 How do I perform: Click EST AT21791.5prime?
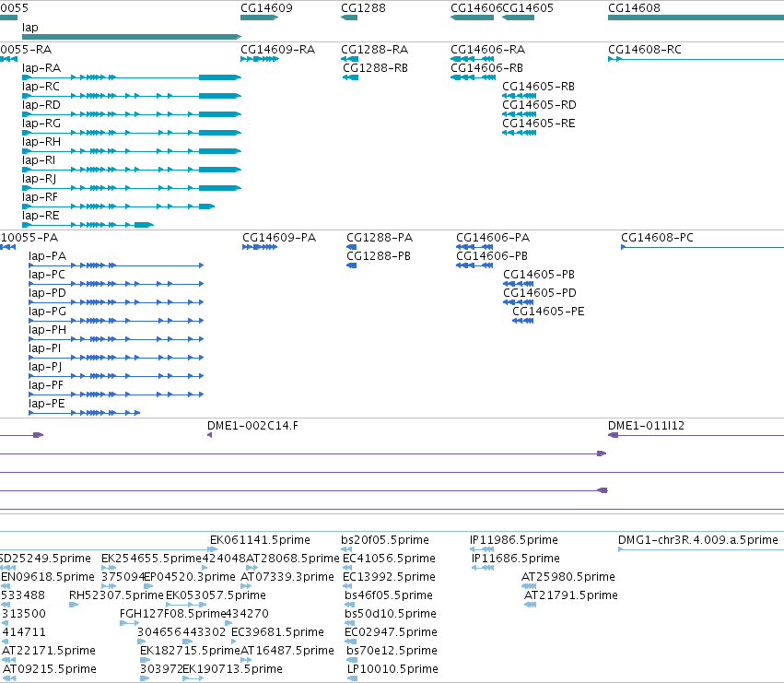click(x=571, y=595)
